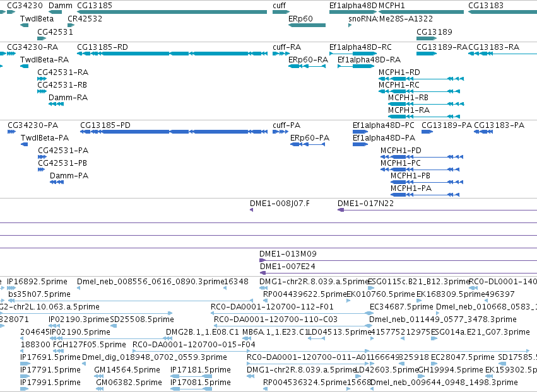Click the GM14564.5prime EST label
Viewport: 537px width, 392px height.
[127, 370]
